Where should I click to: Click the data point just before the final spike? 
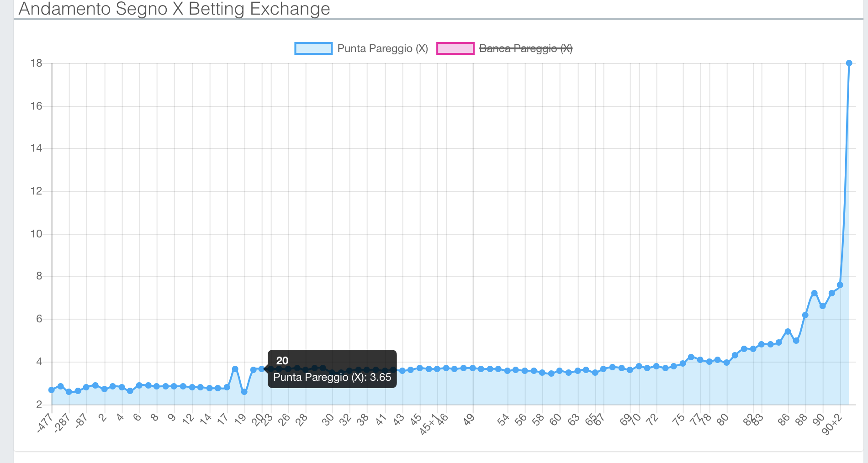tap(840, 285)
